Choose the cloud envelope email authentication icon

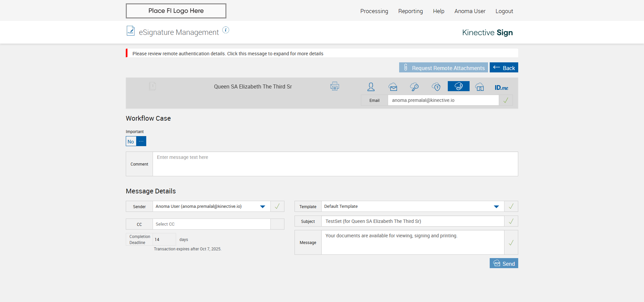(393, 87)
